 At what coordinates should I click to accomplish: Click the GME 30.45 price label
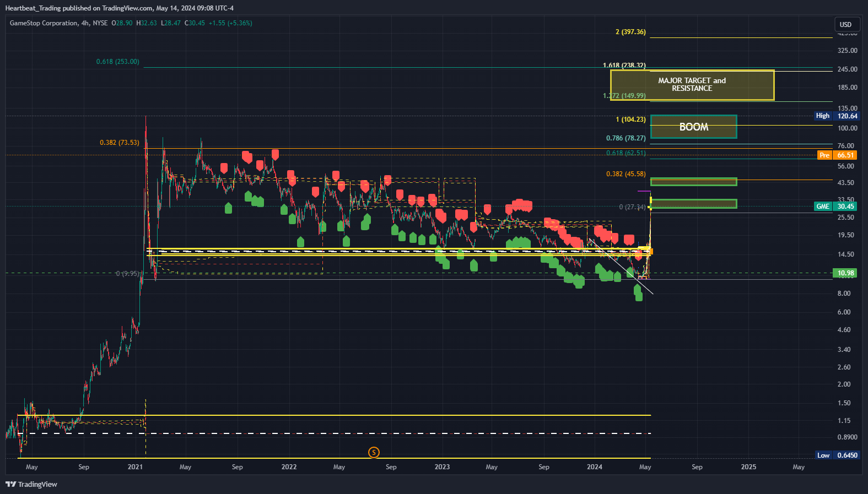[835, 207]
